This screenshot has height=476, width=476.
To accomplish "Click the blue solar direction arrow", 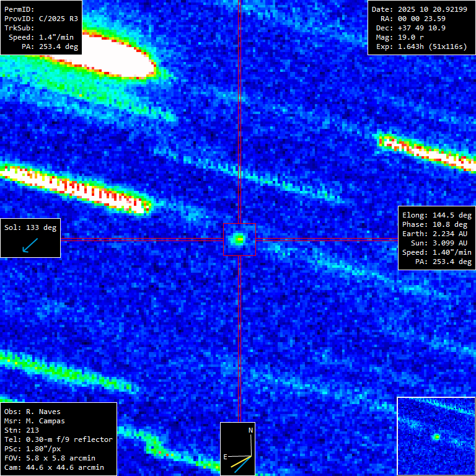I will [x=29, y=246].
